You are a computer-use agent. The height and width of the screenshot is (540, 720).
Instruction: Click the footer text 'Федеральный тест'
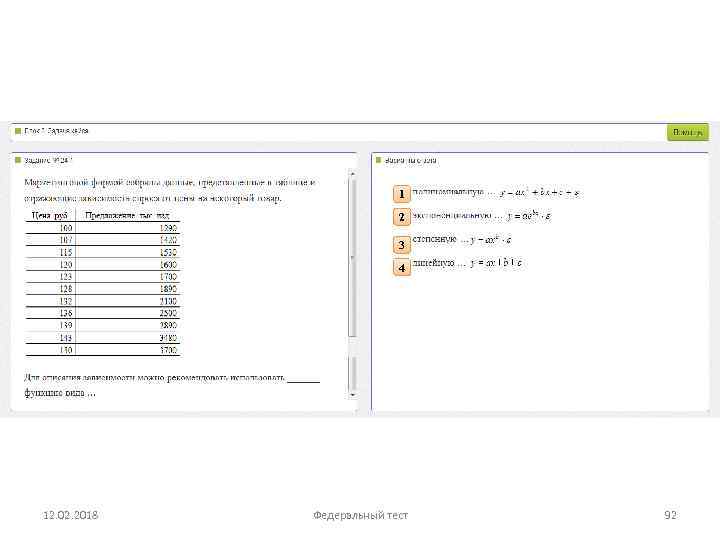coord(360,515)
